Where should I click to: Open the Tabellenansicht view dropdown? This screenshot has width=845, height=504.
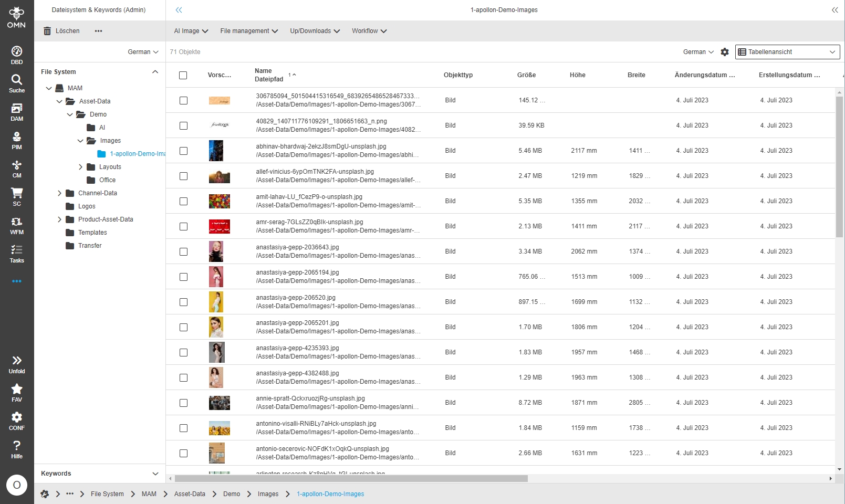pyautogui.click(x=787, y=52)
